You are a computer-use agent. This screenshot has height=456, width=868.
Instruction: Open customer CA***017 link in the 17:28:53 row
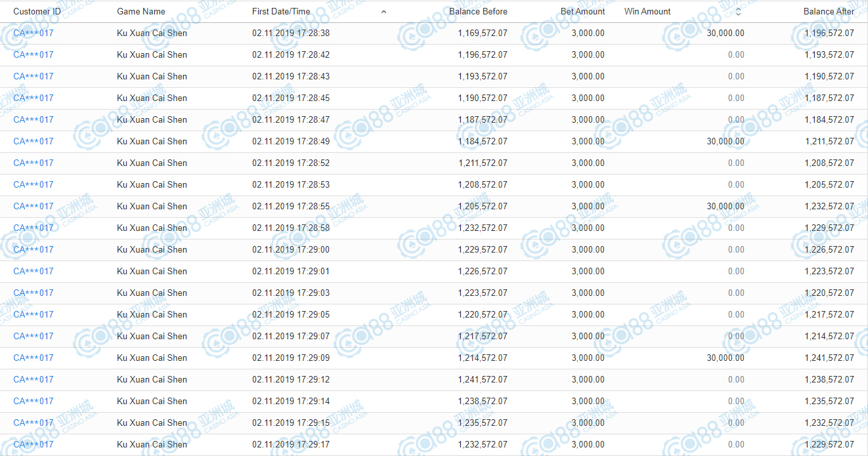click(33, 184)
